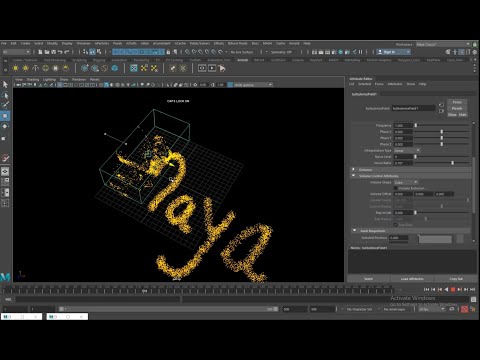
Task: Click the Rotate tool in toolbox
Action: (x=5, y=126)
